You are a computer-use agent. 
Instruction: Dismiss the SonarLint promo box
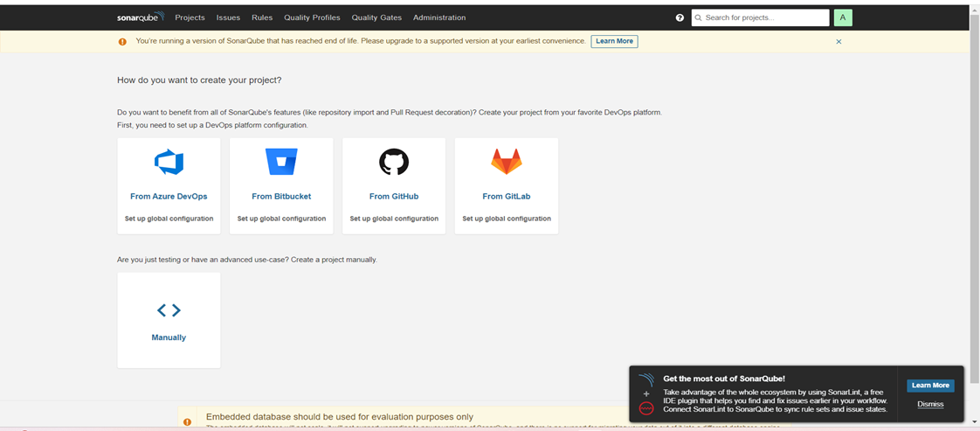[x=930, y=404]
